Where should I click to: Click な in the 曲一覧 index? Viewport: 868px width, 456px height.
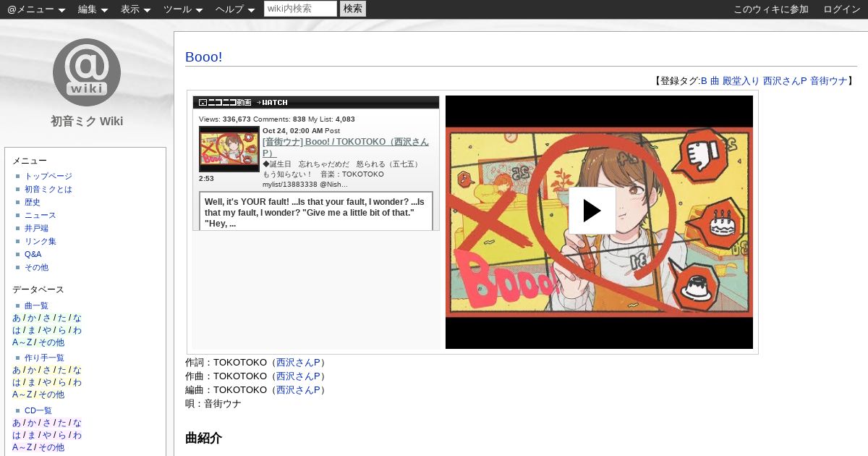pyautogui.click(x=77, y=318)
